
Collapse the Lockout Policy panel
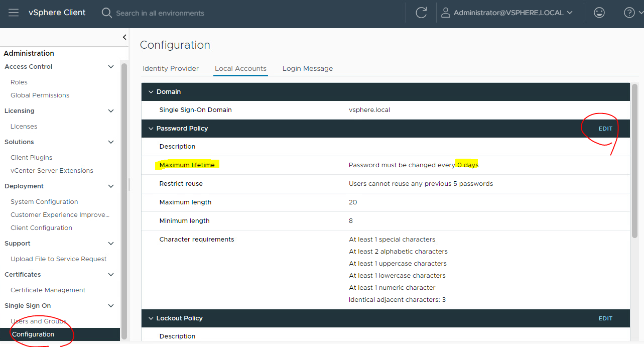click(151, 318)
